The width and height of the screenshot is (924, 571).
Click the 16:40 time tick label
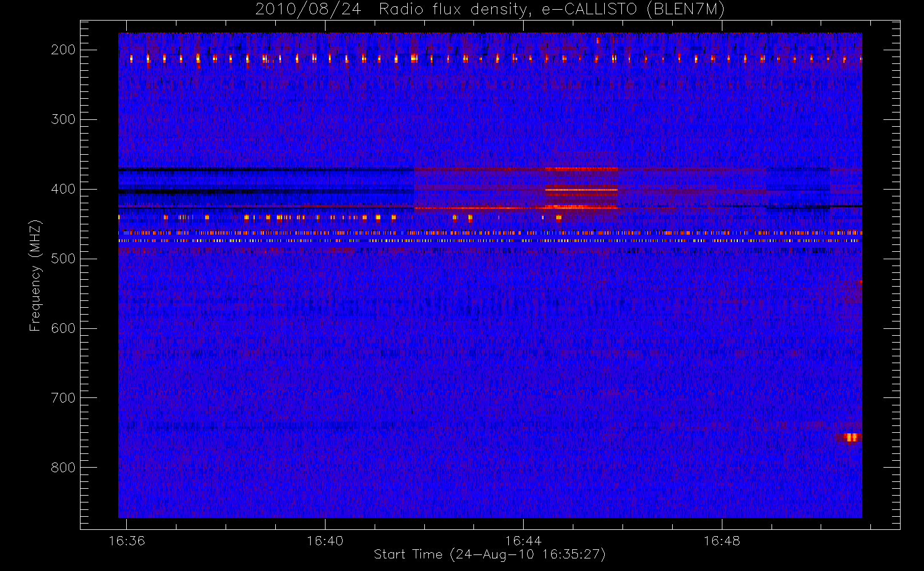click(325, 540)
